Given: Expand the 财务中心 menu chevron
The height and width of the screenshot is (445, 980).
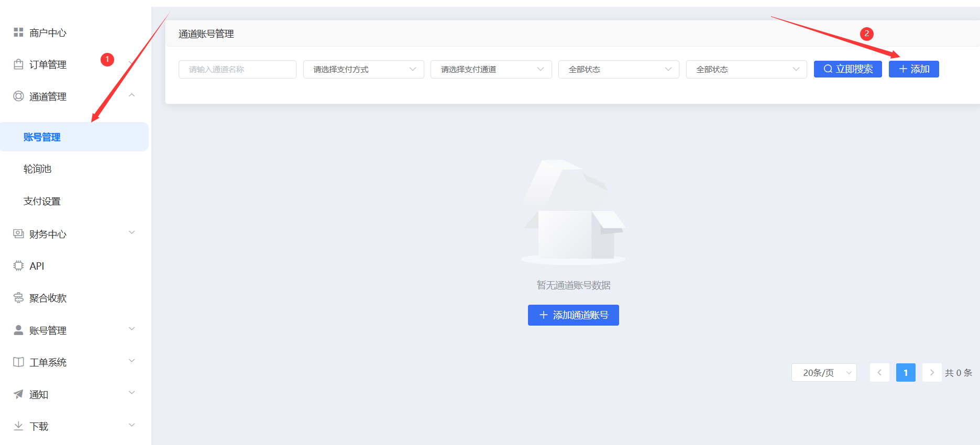Looking at the screenshot, I should [x=132, y=232].
